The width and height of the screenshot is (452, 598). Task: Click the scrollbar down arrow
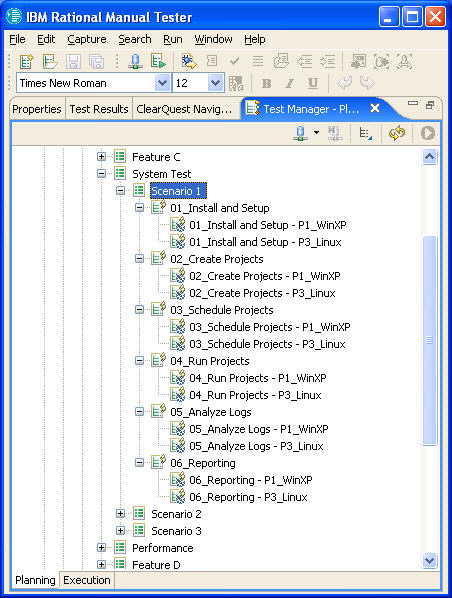click(x=429, y=560)
